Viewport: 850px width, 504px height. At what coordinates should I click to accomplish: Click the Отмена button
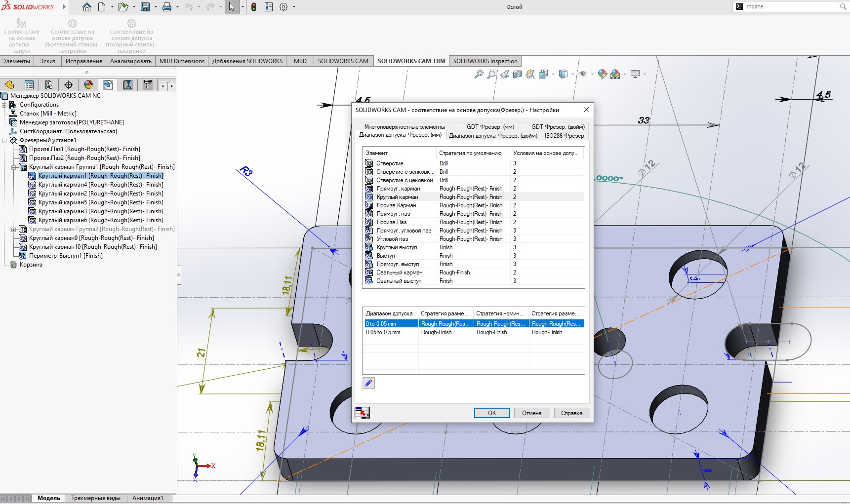(x=531, y=413)
